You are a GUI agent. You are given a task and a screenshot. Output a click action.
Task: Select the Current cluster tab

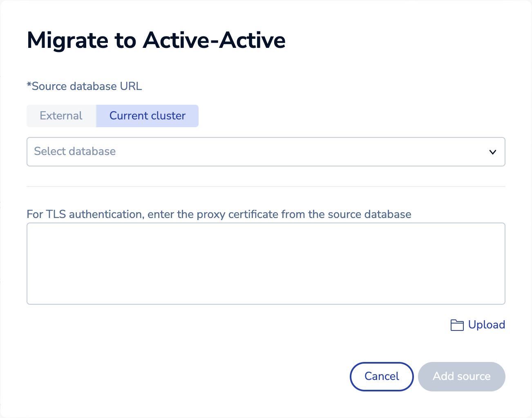coord(147,116)
